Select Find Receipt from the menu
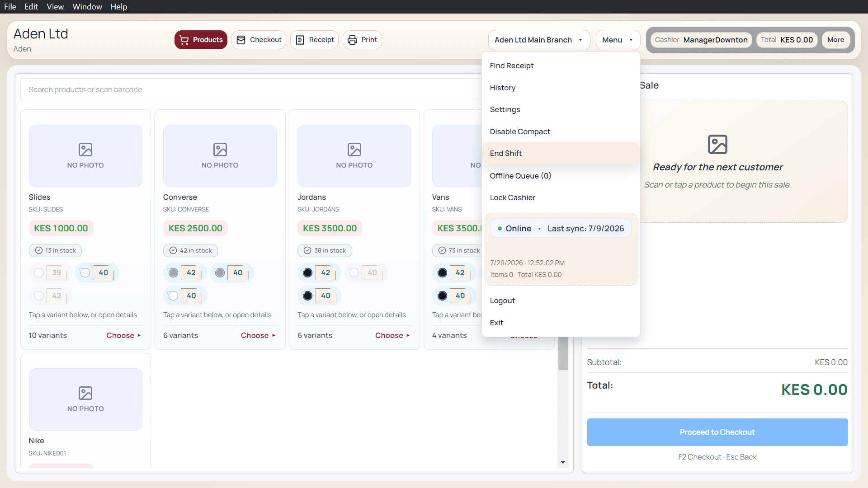Viewport: 868px width, 488px height. 561,66
